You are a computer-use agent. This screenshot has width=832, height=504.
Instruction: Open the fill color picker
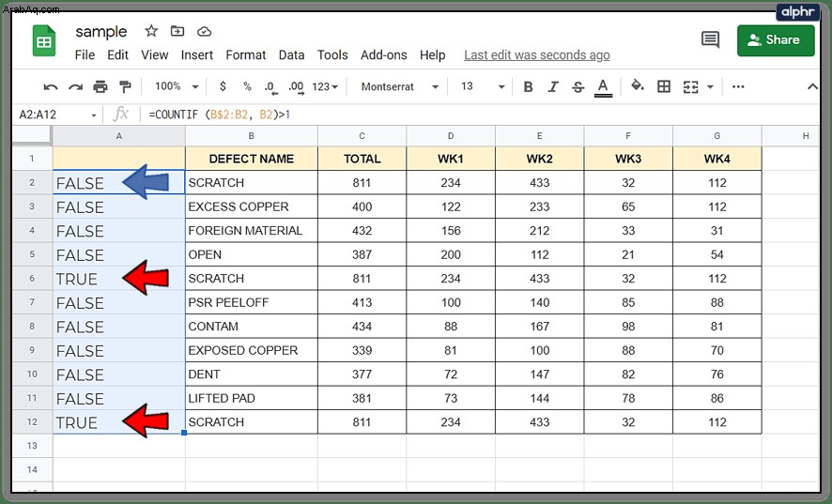tap(638, 85)
